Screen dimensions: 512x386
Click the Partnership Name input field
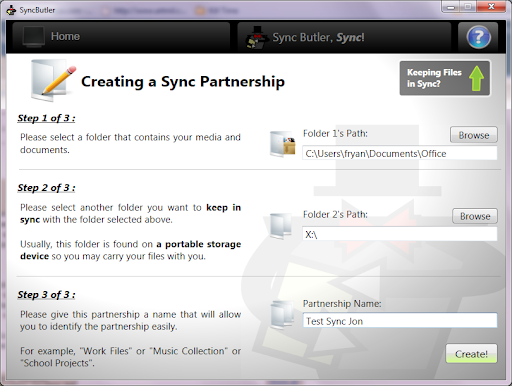400,321
